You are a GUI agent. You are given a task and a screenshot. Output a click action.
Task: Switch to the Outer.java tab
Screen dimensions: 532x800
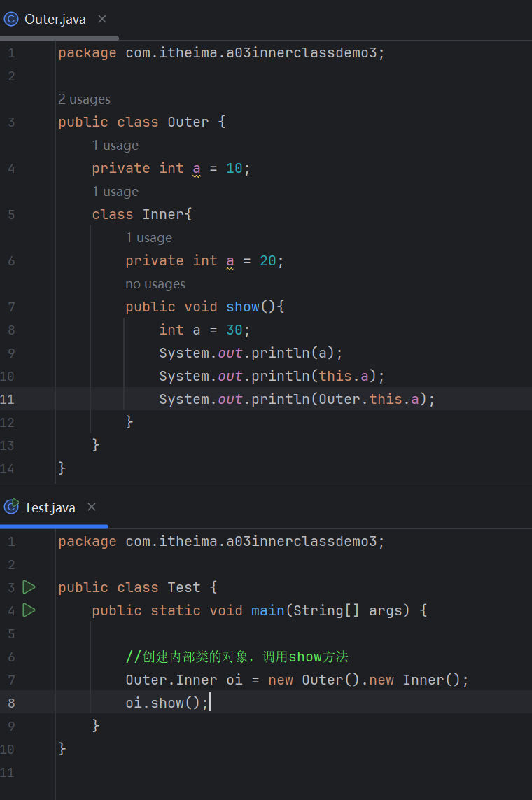pyautogui.click(x=55, y=20)
